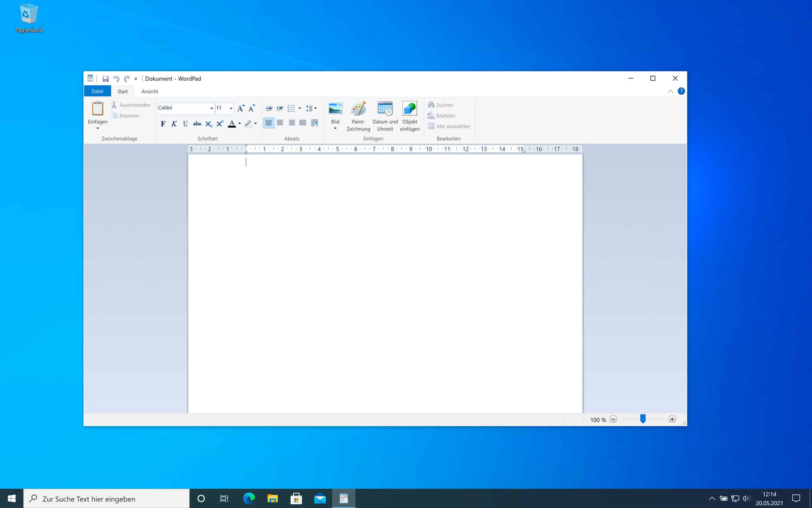Open the Calibri font dropdown
The width and height of the screenshot is (812, 508).
coord(211,108)
